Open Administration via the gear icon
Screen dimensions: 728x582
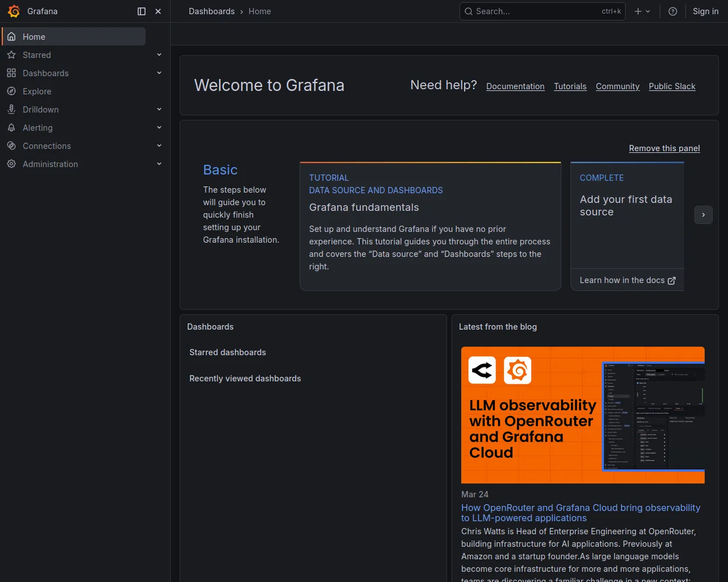point(11,164)
